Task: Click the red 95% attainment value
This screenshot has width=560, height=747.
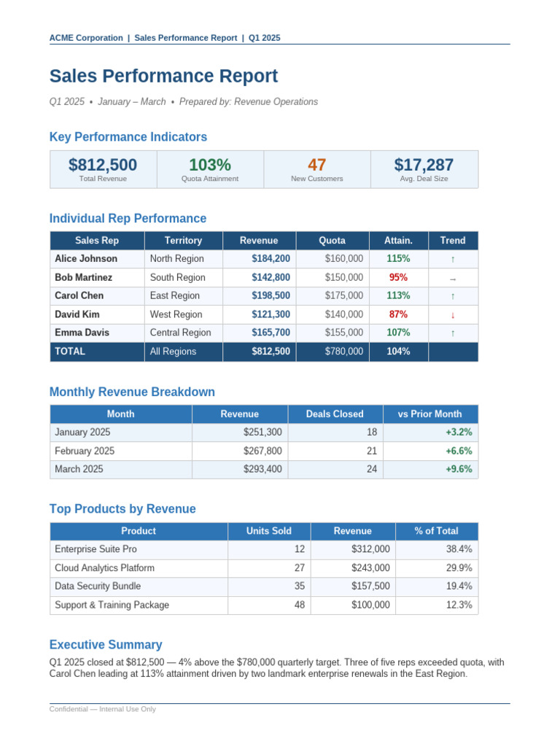Action: coord(399,277)
